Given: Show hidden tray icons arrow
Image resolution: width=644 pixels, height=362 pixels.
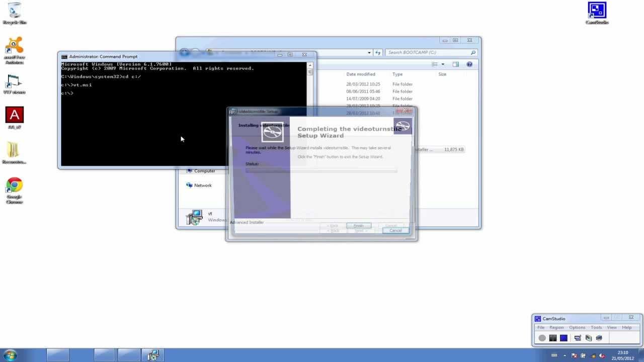Looking at the screenshot, I should pos(565,355).
